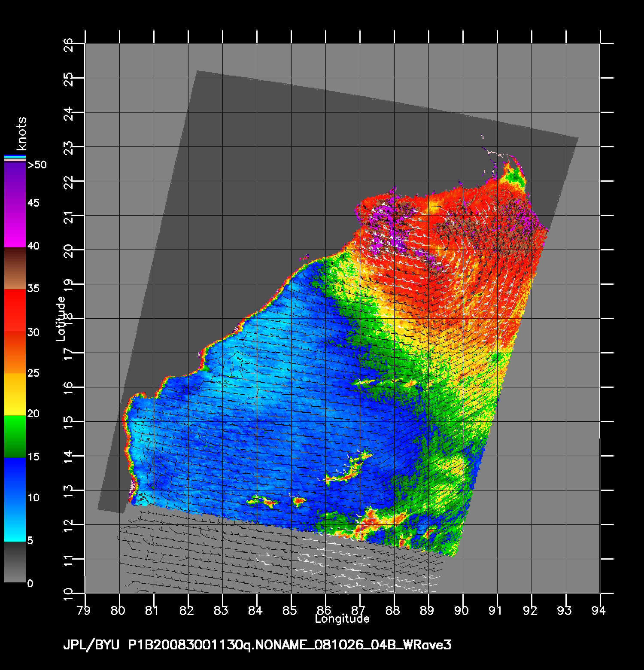Click the 'Latitude' axis title
This screenshot has height=670, width=644.
pyautogui.click(x=61, y=319)
